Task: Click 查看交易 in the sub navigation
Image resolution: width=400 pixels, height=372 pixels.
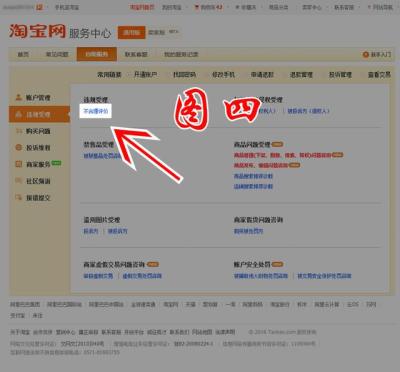Action: pos(379,75)
